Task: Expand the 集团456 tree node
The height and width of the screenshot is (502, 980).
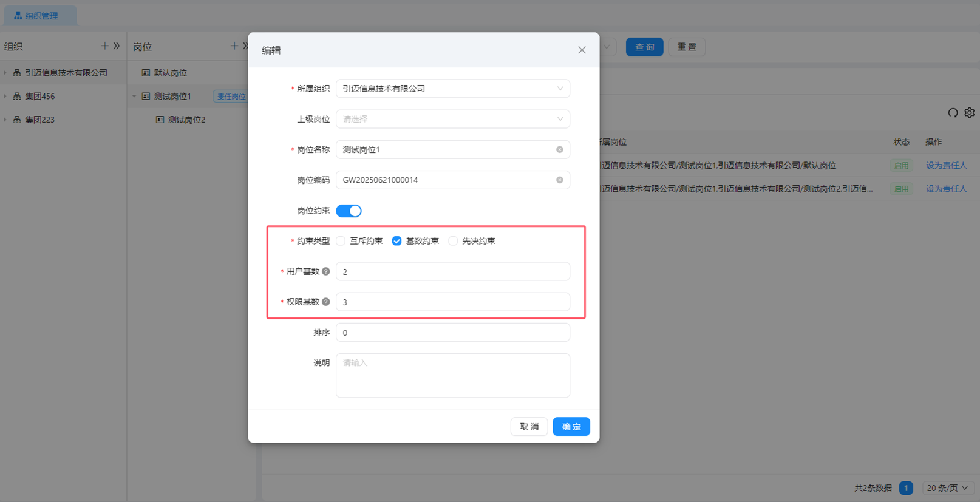Action: (x=5, y=96)
